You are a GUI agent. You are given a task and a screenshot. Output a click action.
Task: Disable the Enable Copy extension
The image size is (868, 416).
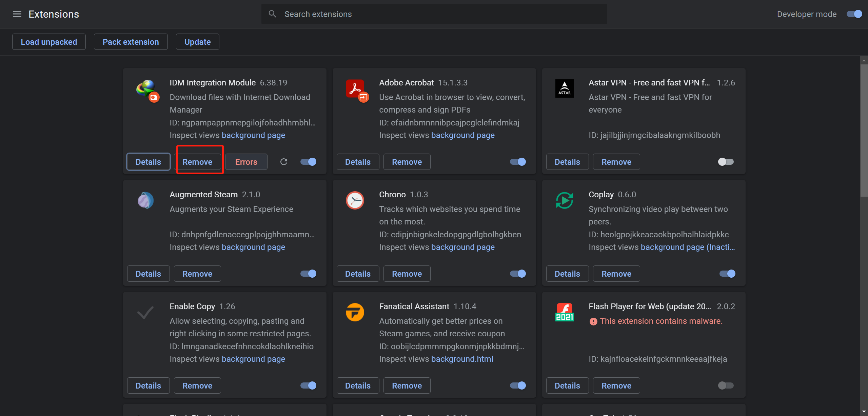click(308, 385)
